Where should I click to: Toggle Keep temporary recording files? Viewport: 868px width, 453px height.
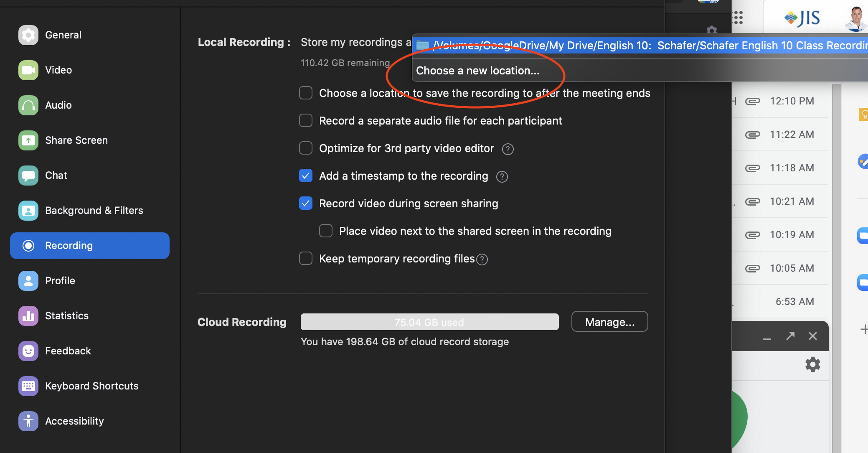(x=306, y=259)
